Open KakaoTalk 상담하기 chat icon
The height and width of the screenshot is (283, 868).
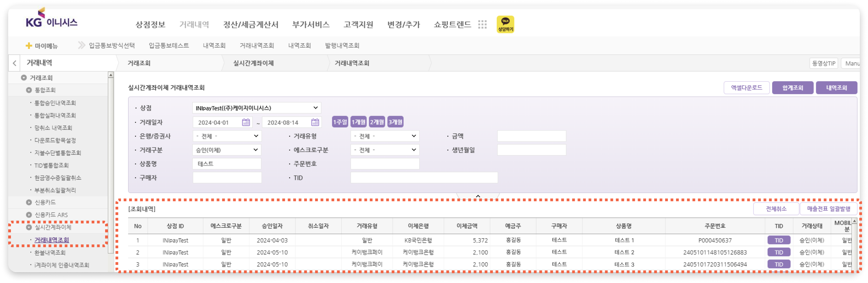tap(505, 24)
